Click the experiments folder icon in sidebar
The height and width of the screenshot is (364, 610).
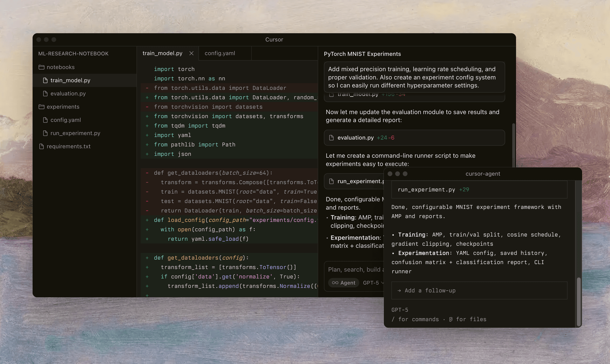42,107
